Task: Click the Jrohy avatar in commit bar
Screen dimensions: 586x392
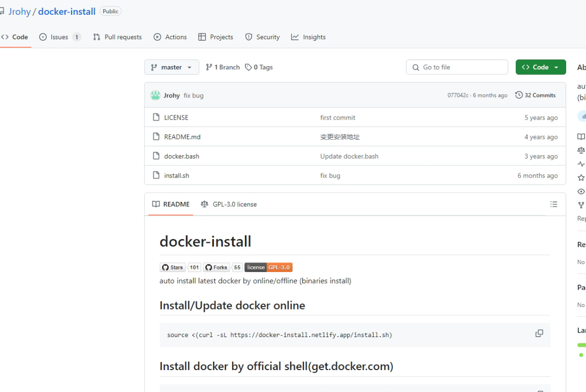Action: [x=156, y=95]
